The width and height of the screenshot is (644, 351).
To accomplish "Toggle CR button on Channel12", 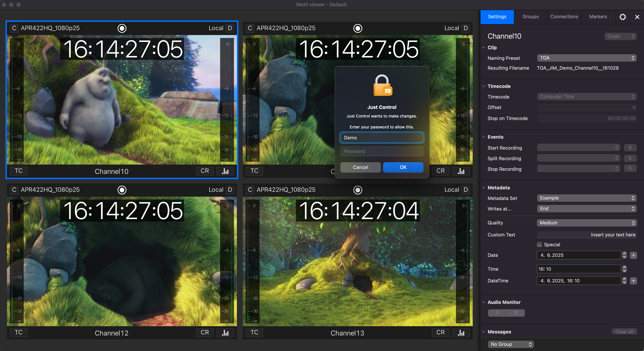I will coord(205,333).
